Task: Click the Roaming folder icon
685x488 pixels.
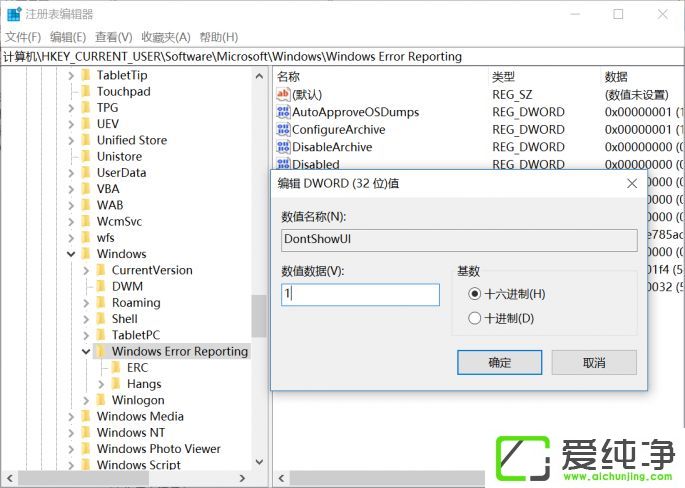Action: (101, 302)
